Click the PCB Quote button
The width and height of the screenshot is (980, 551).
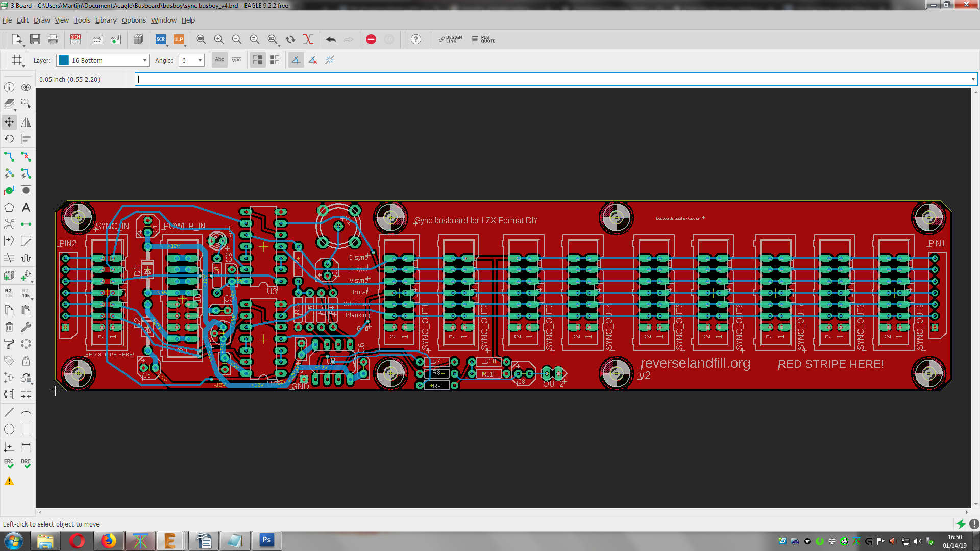coord(484,39)
